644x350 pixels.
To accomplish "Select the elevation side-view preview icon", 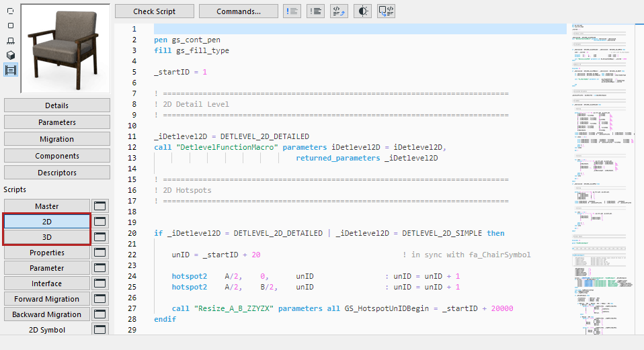I will (11, 41).
